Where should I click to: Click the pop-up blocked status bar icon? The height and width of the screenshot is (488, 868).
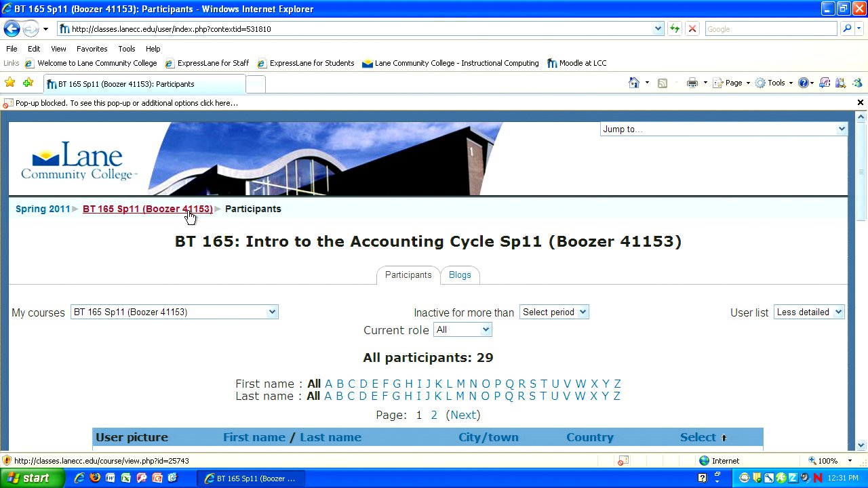tap(623, 461)
